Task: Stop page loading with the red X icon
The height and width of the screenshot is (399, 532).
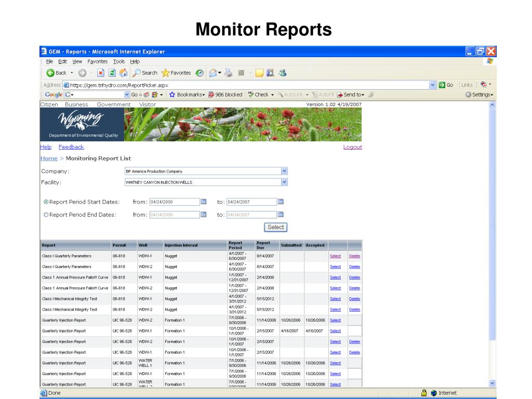Action: coord(100,73)
